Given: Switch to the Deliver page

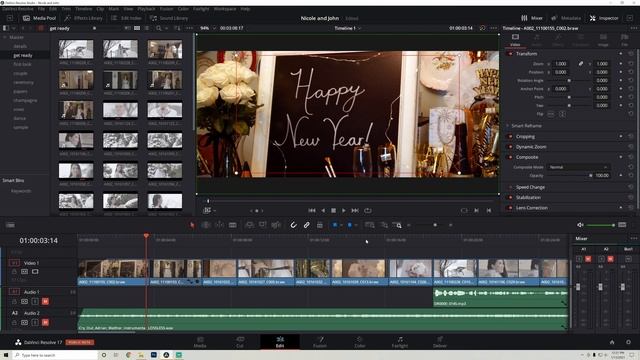Looking at the screenshot, I should 440,342.
